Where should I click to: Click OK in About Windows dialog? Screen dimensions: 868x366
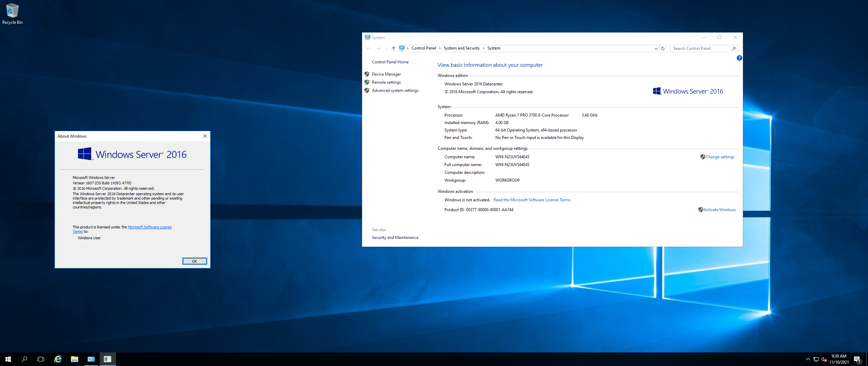(195, 261)
